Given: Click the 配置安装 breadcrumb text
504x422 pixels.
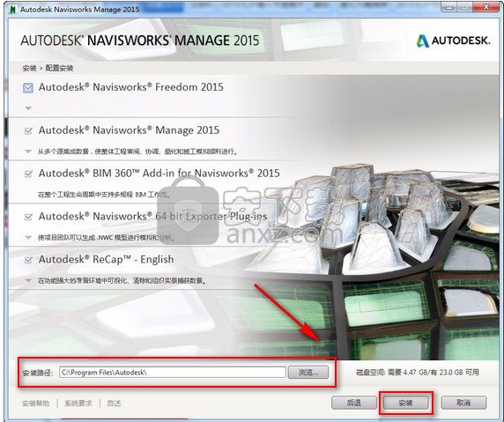Looking at the screenshot, I should tap(59, 68).
